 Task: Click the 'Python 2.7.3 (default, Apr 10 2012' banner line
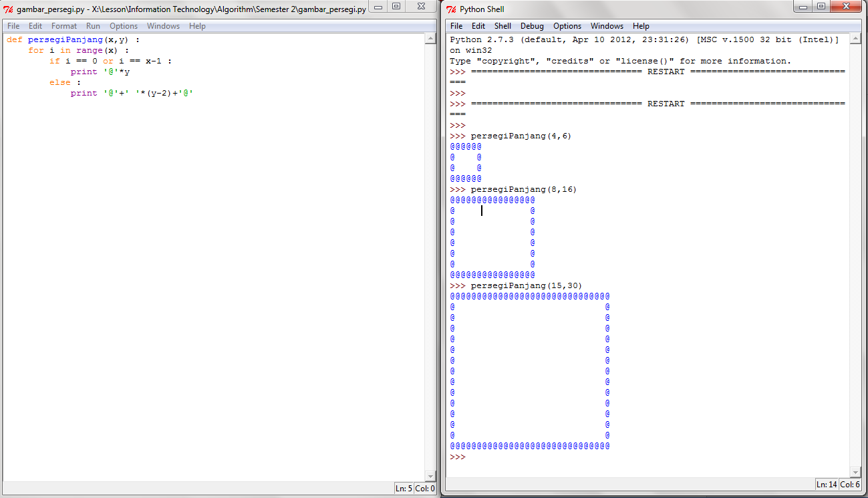coord(645,39)
